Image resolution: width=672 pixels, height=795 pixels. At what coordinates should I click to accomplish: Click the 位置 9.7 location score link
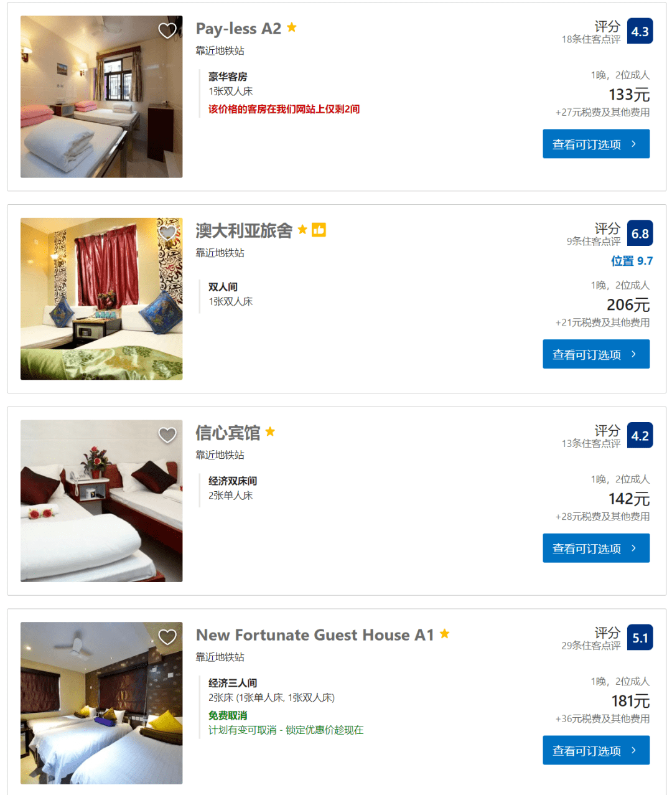632,261
